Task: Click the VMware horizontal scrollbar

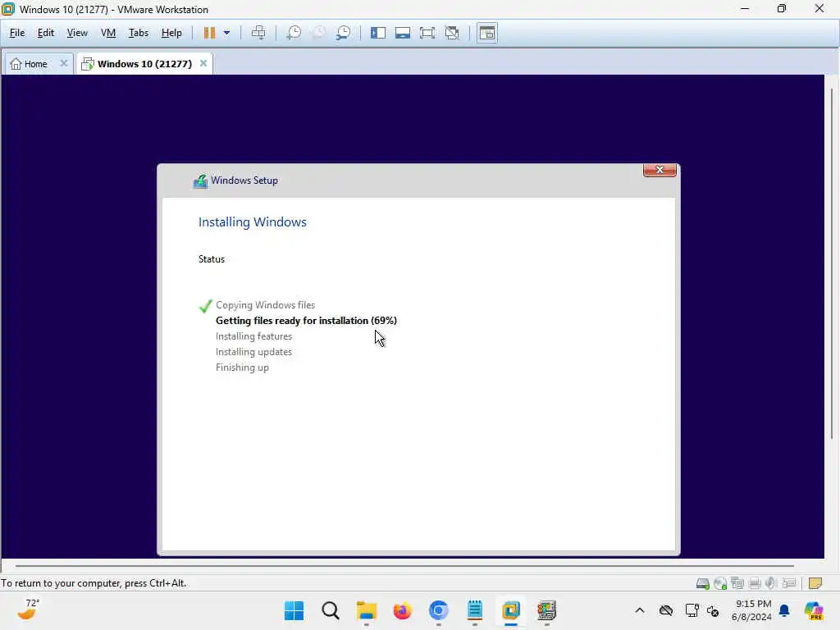Action: (x=404, y=566)
